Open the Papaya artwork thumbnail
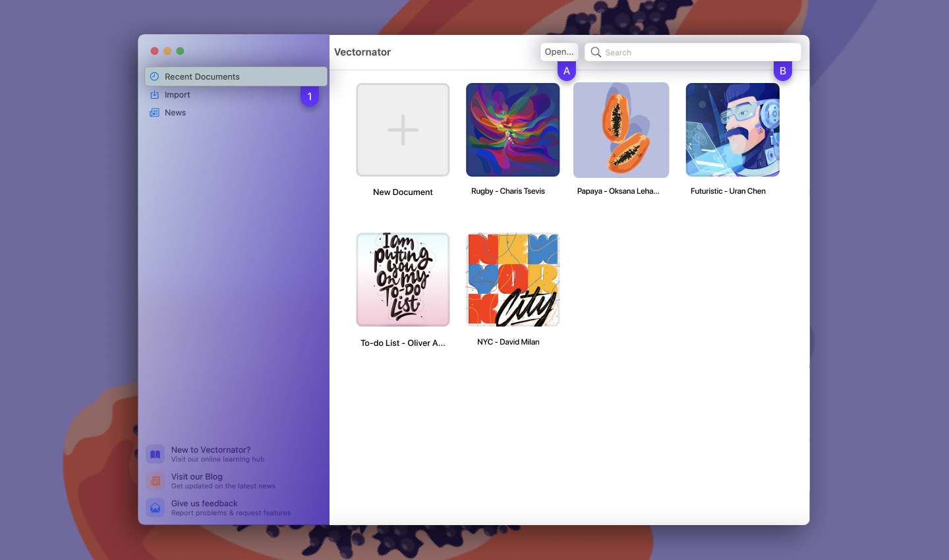Viewport: 949px width, 560px height. click(x=621, y=130)
